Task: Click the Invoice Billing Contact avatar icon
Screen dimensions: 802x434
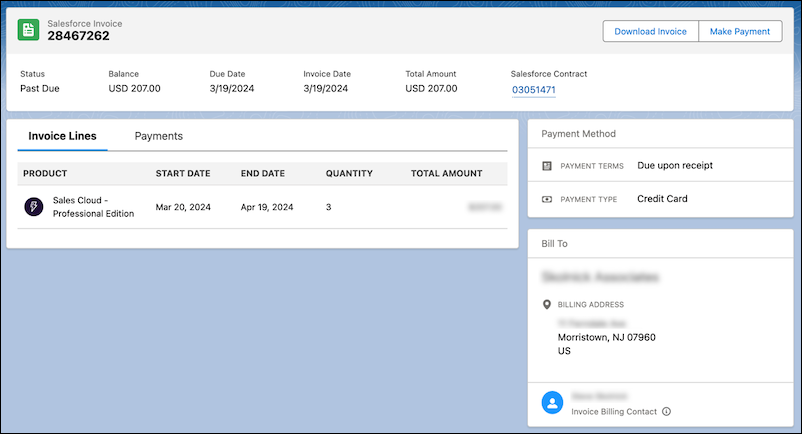Action: coord(552,403)
